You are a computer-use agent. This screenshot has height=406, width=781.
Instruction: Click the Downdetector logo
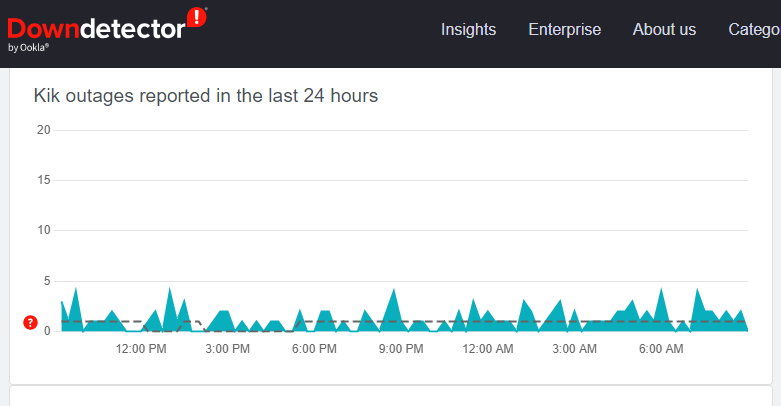pos(107,29)
